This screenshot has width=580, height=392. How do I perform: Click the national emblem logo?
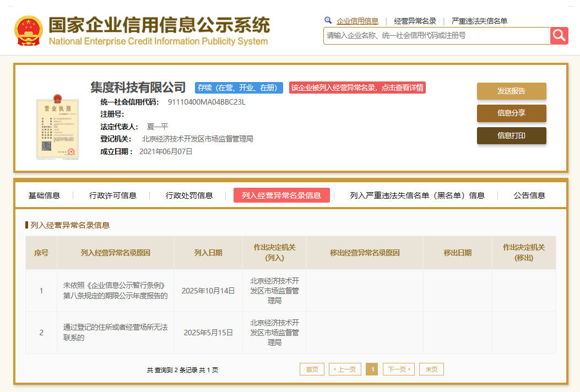(28, 31)
